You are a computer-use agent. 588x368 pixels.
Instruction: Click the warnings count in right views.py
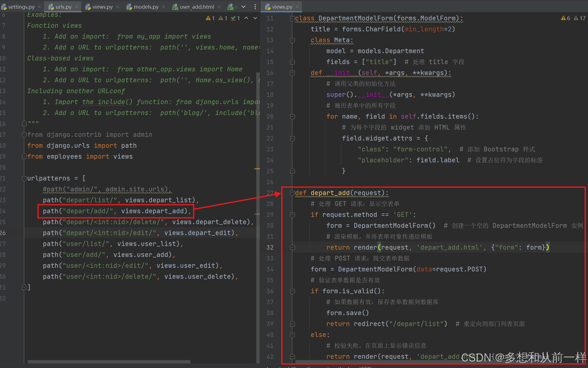[566, 18]
